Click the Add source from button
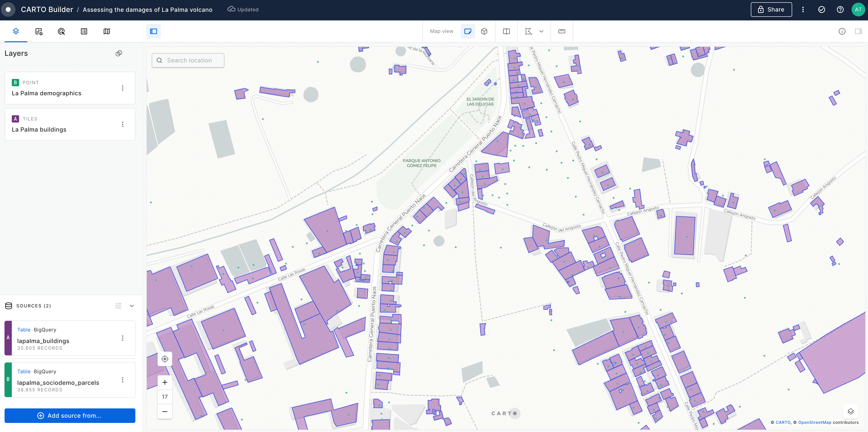The image size is (868, 432). (x=70, y=415)
